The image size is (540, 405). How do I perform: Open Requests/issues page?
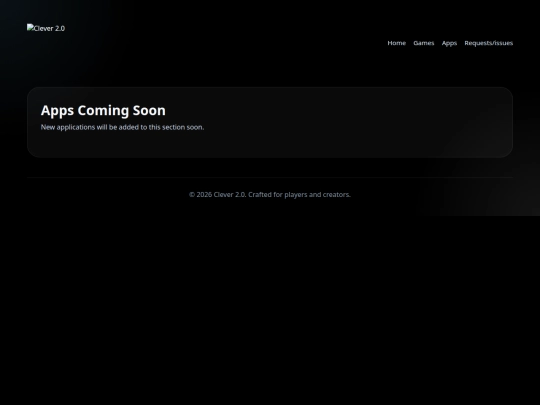[488, 43]
